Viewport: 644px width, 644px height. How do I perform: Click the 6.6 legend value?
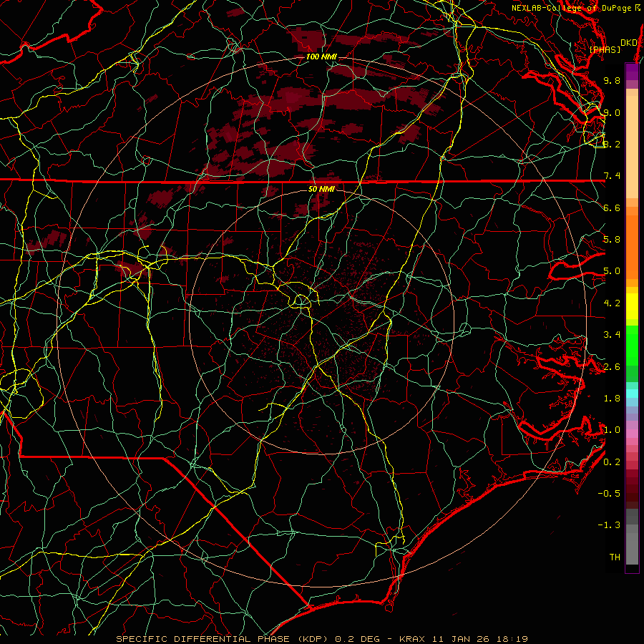pos(612,208)
